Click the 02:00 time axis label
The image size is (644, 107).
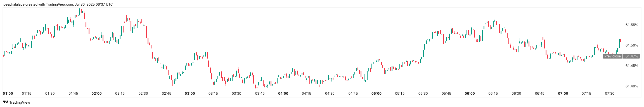click(97, 93)
